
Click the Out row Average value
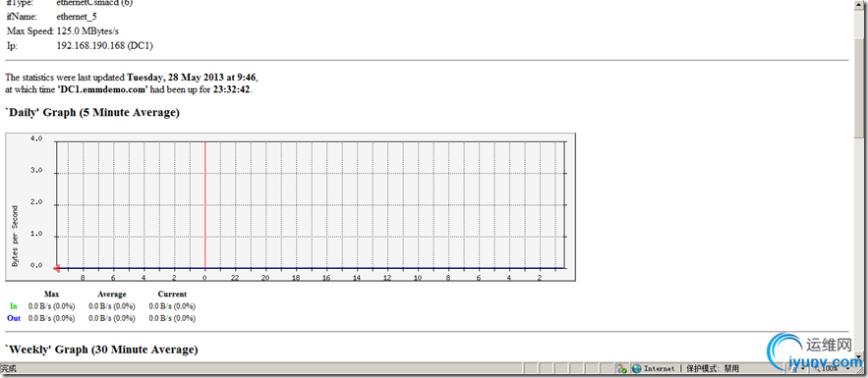click(112, 318)
